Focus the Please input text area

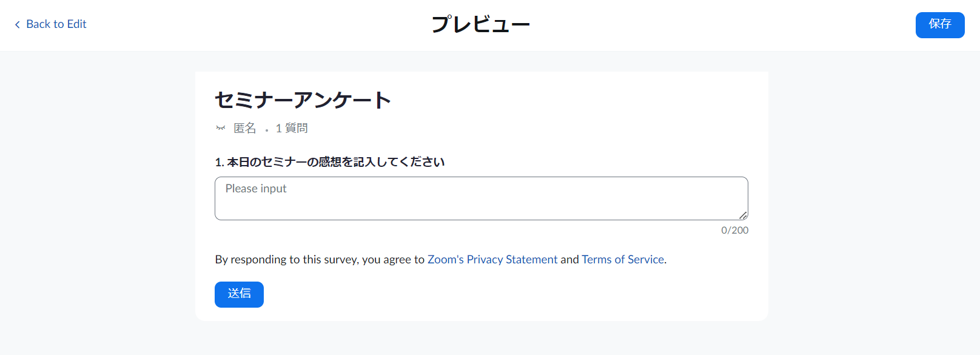(x=482, y=198)
